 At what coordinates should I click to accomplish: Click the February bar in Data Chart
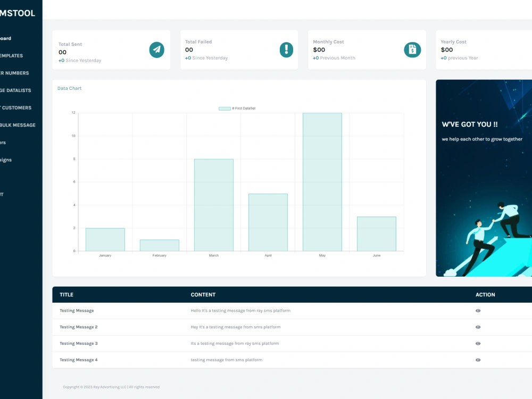point(160,245)
